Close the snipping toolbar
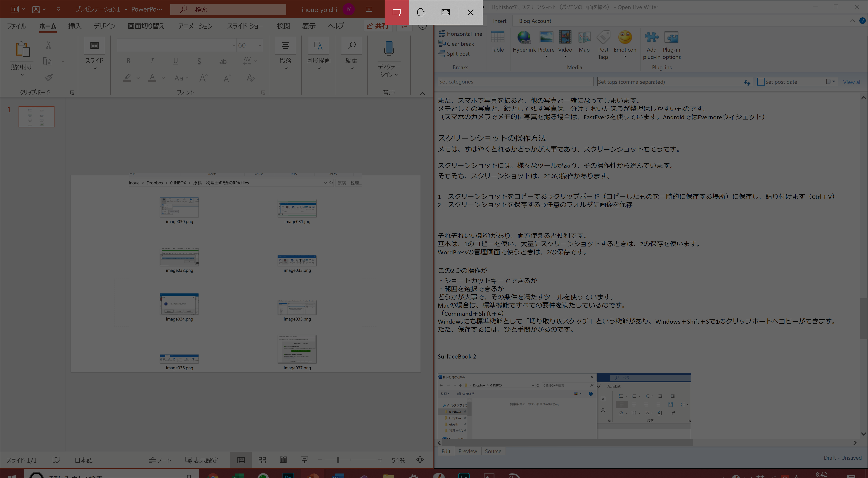Screen dimensions: 868x478 tap(470, 12)
